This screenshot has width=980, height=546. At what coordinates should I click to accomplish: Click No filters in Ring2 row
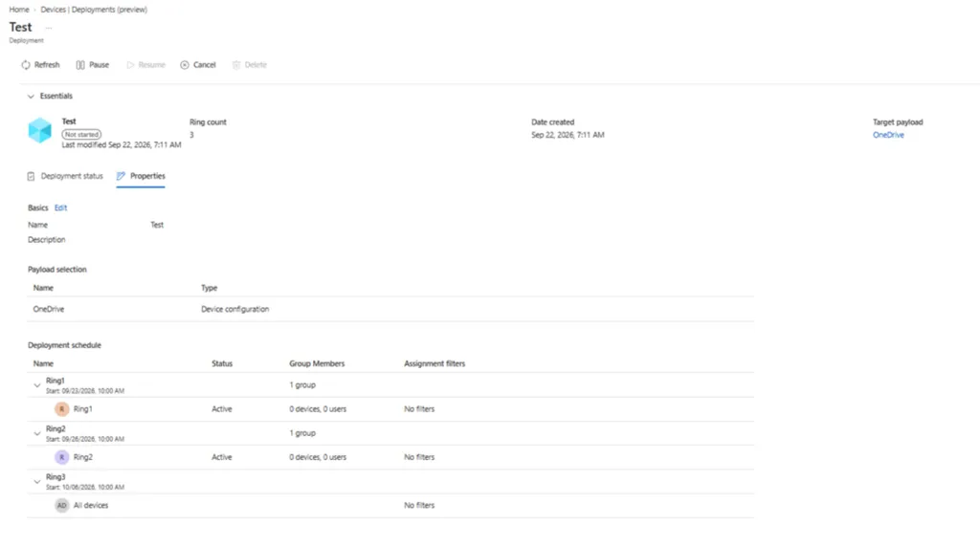coord(419,457)
